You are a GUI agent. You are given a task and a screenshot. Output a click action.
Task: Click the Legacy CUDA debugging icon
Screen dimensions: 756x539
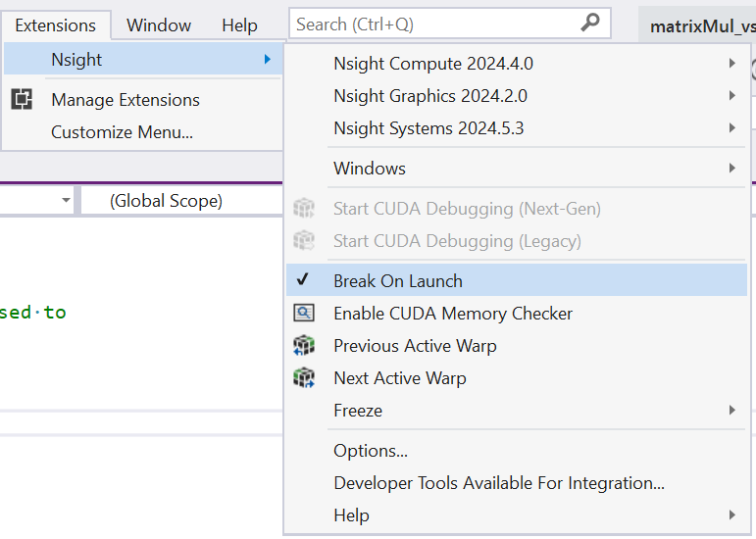(304, 240)
